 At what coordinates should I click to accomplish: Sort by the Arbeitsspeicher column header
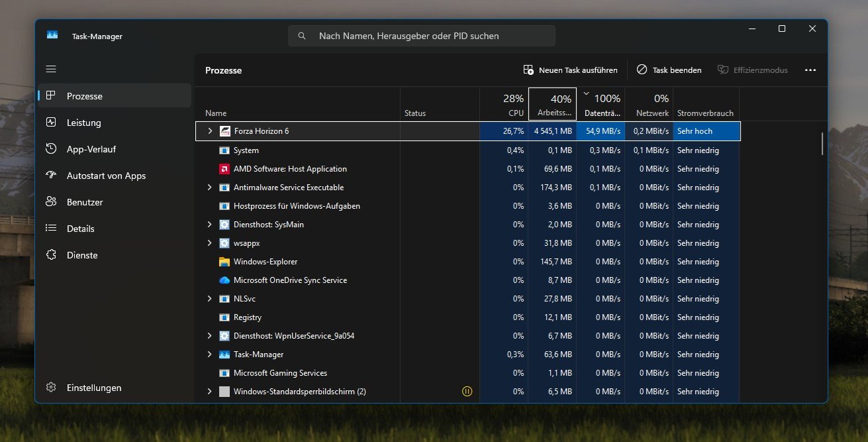point(552,104)
